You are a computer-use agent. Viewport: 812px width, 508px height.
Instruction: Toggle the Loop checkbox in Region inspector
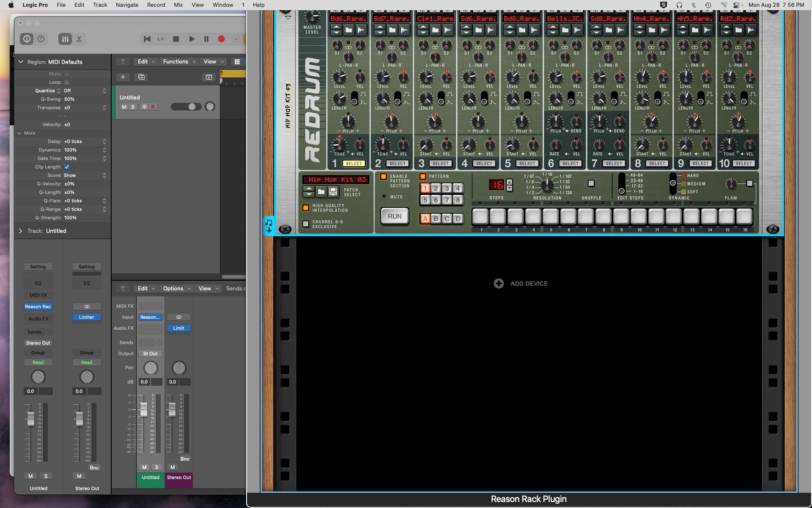tap(67, 82)
